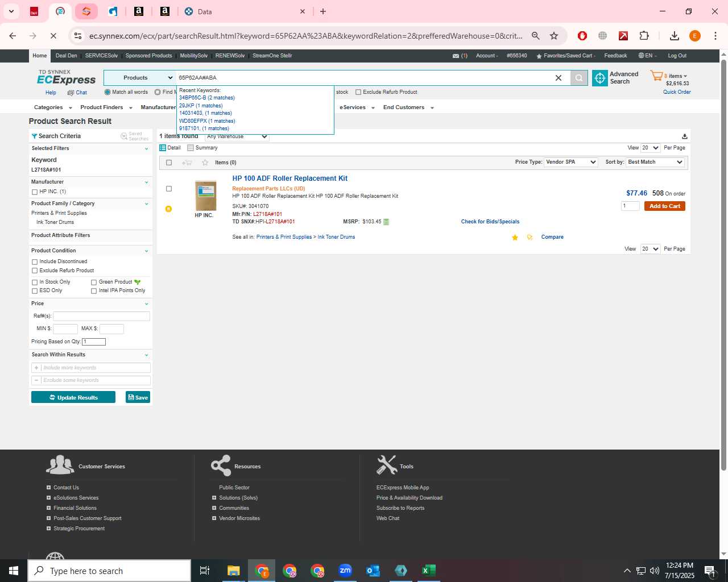Check the select-all Items checkbox
Viewport: 728px width, 582px height.
coord(169,163)
